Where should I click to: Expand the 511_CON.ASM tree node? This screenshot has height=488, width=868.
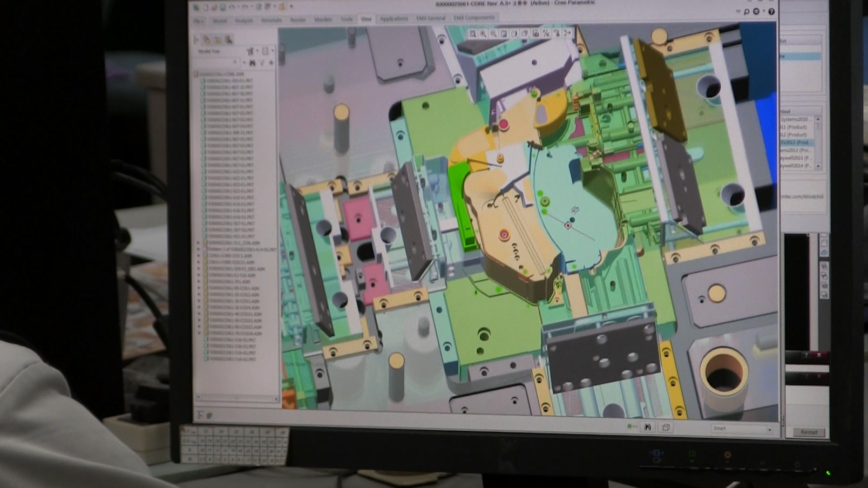coord(199,243)
